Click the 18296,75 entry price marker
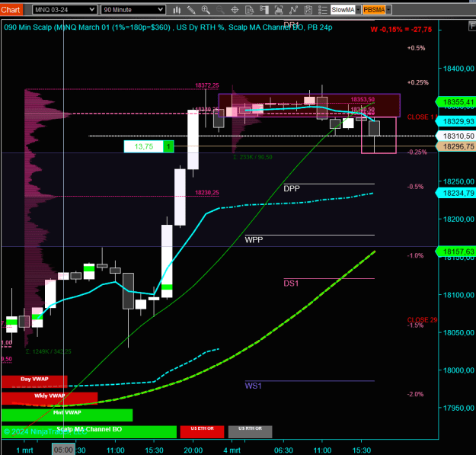The height and width of the screenshot is (455, 476). click(x=455, y=146)
